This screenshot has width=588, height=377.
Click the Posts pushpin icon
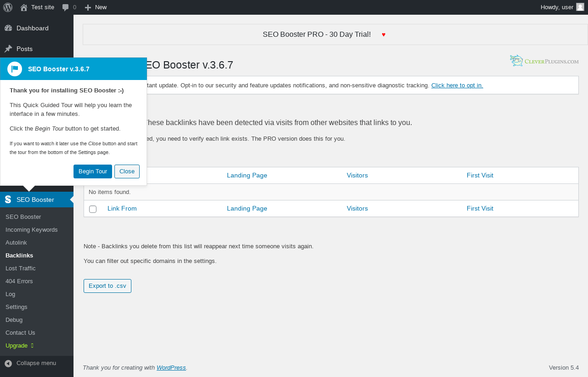(x=8, y=49)
